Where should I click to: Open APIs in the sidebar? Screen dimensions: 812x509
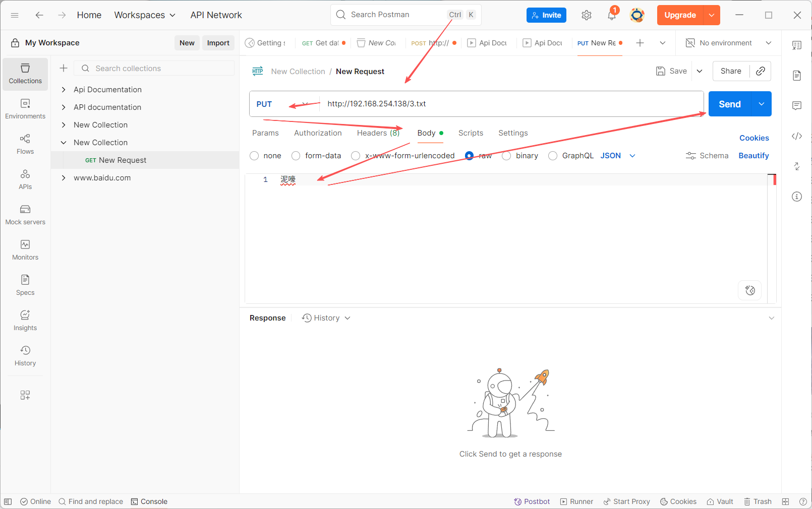click(x=25, y=180)
